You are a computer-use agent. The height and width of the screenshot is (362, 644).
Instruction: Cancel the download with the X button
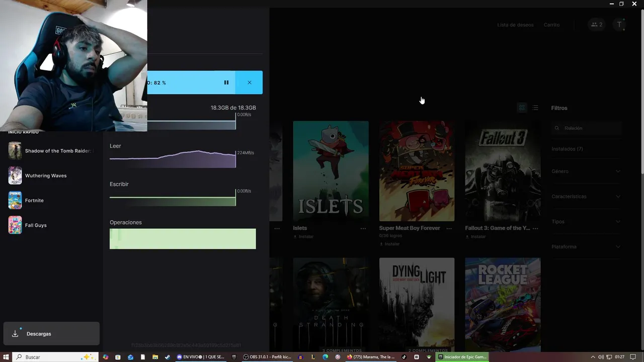249,82
